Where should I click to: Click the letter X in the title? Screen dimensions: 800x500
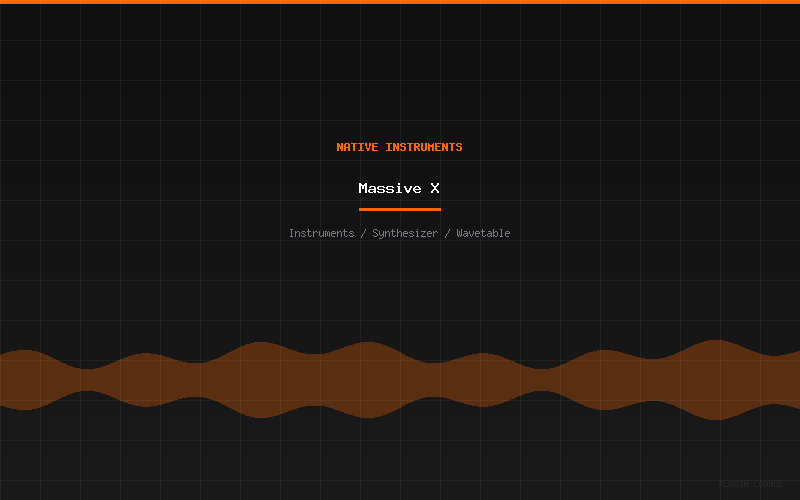435,188
